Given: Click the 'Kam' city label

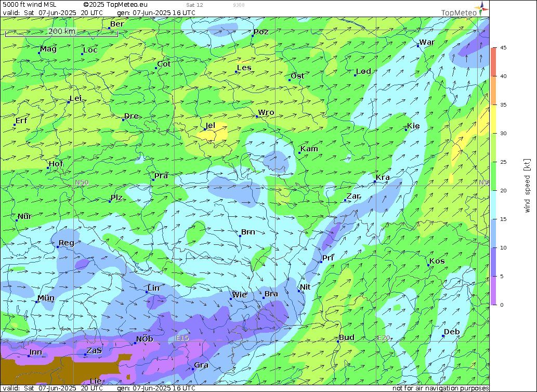Looking at the screenshot, I should (x=309, y=149).
